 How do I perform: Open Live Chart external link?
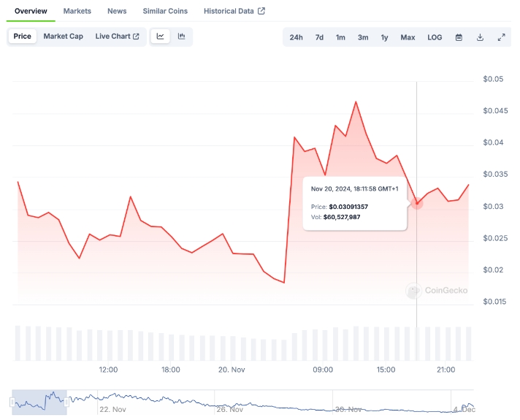pyautogui.click(x=117, y=37)
